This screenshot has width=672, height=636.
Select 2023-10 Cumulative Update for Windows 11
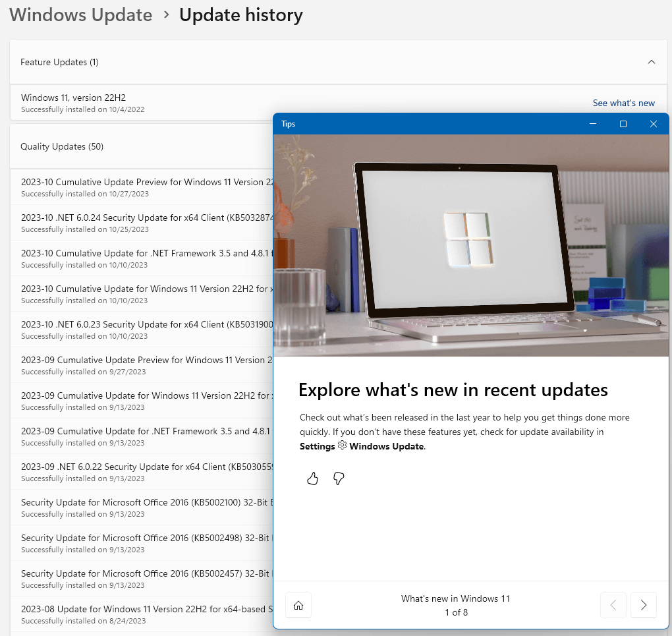pos(142,294)
